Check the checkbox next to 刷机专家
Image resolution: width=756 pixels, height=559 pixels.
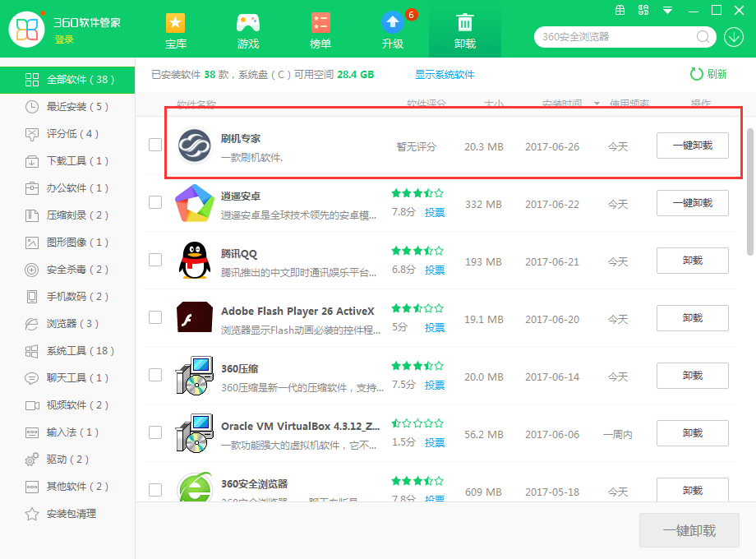[x=154, y=143]
